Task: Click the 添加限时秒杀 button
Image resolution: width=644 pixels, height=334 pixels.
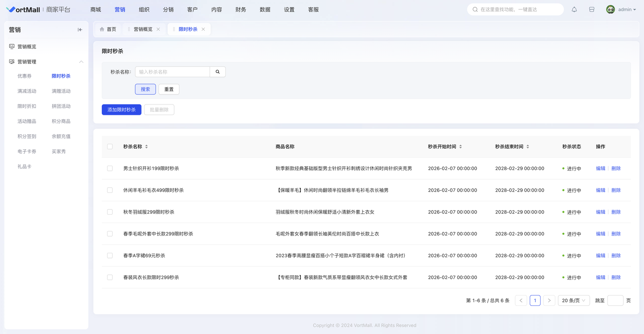Action: (x=122, y=110)
